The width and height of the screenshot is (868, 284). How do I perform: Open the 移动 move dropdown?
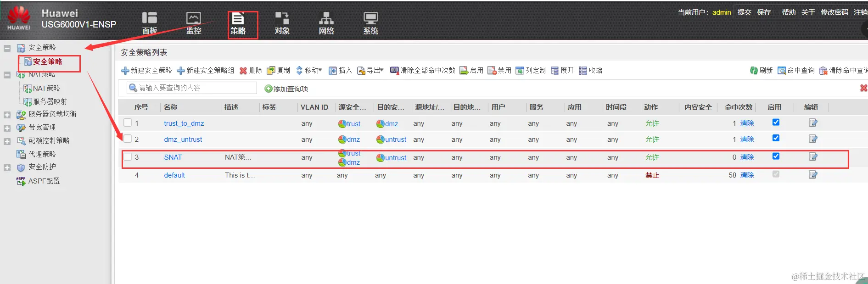click(308, 70)
